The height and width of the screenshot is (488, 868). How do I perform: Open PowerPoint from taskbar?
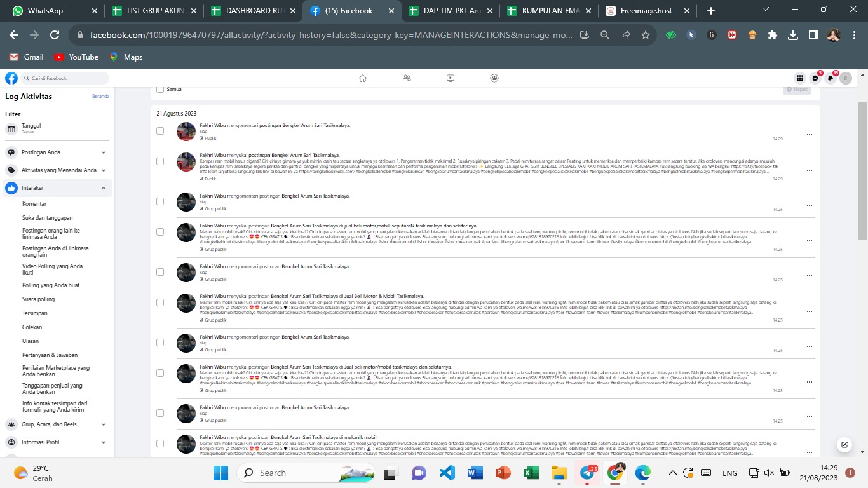click(x=503, y=473)
